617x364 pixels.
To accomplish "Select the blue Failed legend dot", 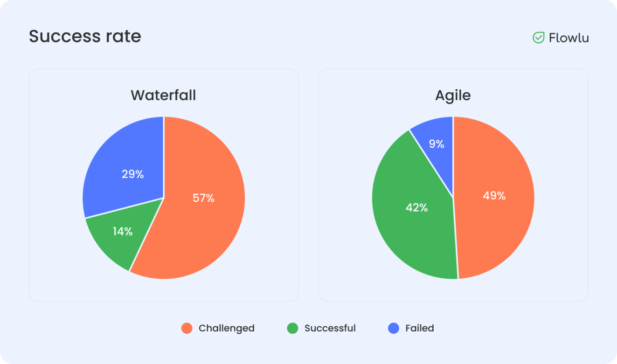I will [394, 328].
